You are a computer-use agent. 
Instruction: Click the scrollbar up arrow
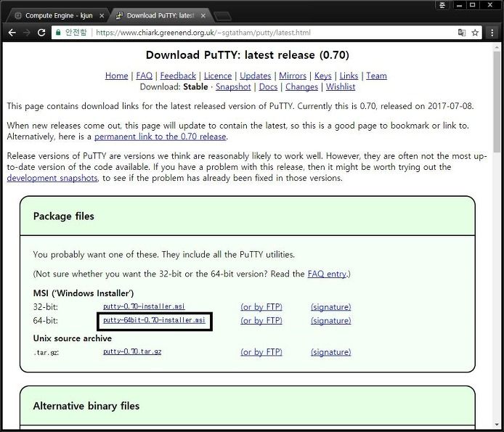click(x=497, y=48)
